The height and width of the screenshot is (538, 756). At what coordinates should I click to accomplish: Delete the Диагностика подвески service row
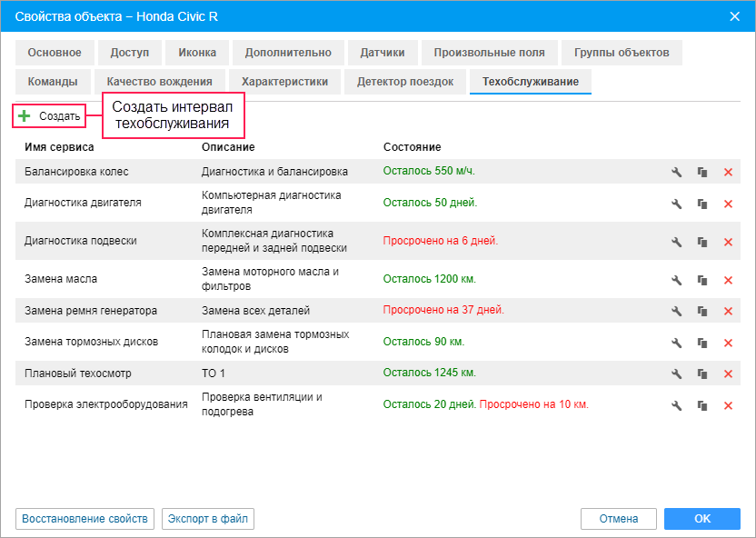point(728,242)
